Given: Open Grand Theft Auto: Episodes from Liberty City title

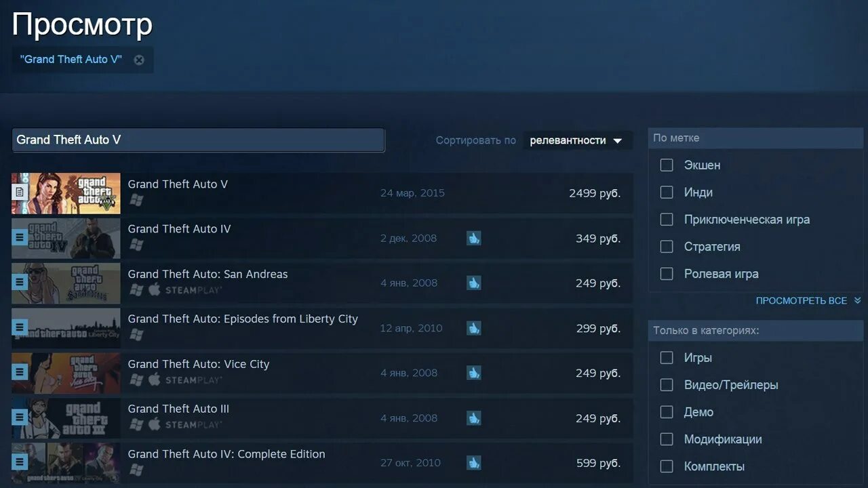Looking at the screenshot, I should click(x=243, y=319).
